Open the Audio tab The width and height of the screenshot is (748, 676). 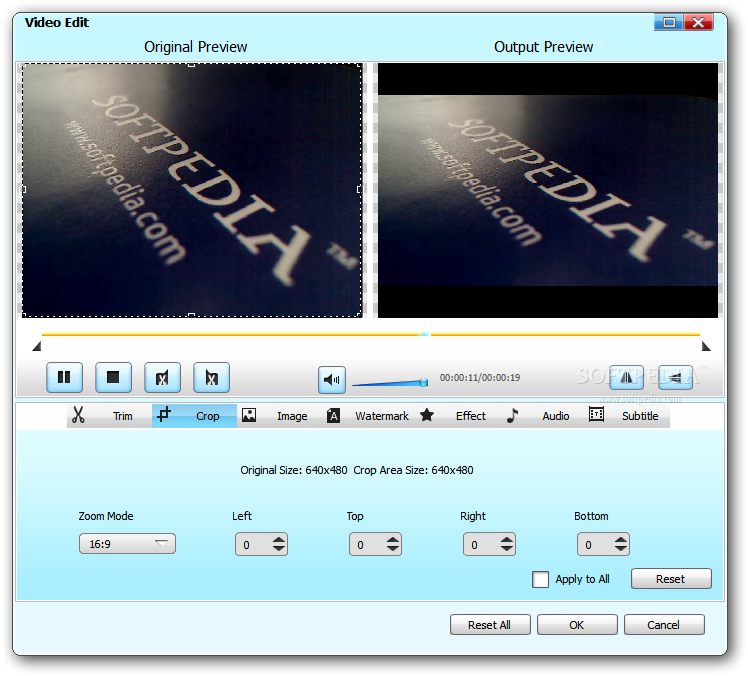(x=555, y=416)
